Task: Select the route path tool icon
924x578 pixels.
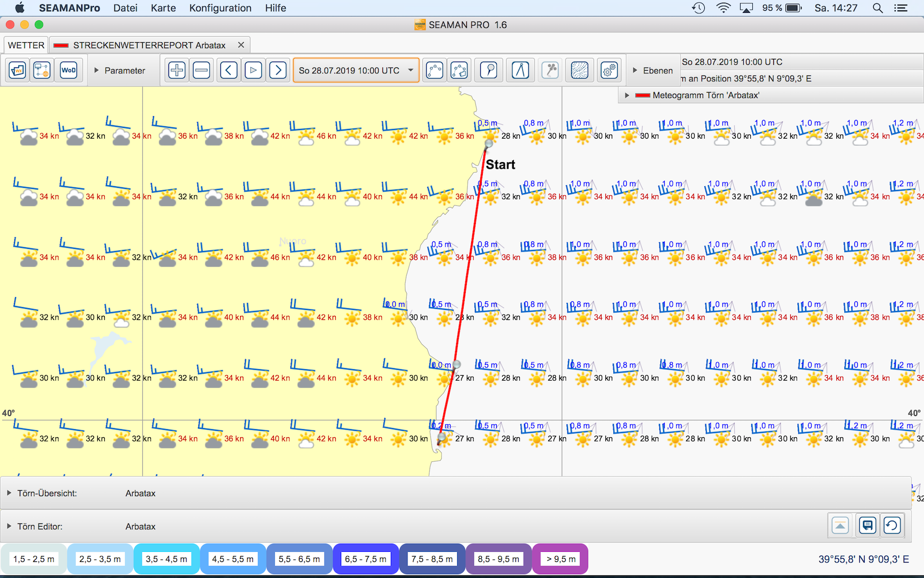Action: pos(435,70)
